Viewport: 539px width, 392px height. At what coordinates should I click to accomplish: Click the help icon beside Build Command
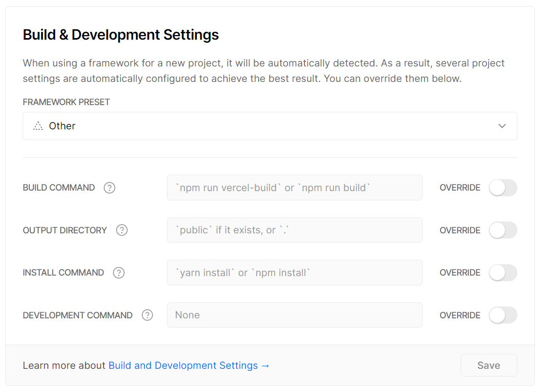coord(109,188)
